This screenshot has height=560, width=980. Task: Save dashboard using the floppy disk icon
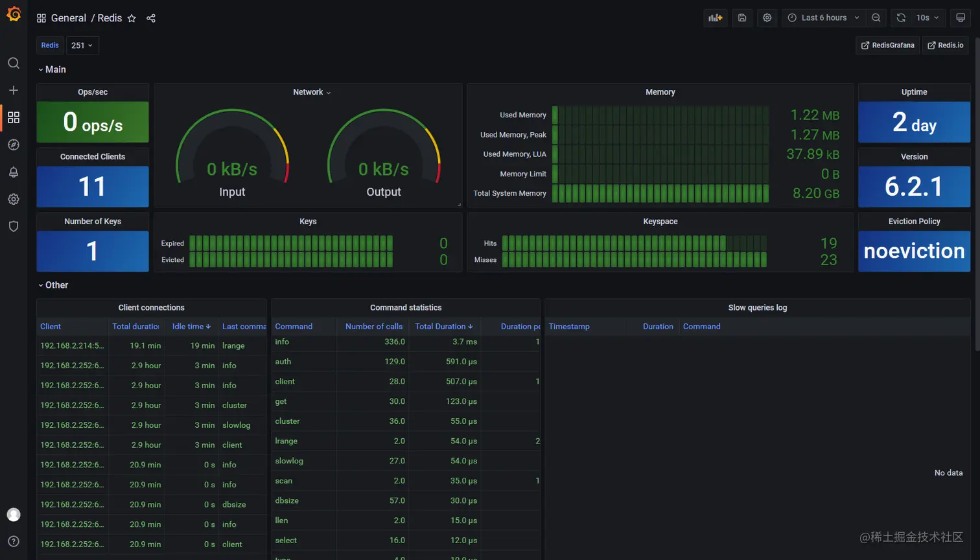coord(742,18)
